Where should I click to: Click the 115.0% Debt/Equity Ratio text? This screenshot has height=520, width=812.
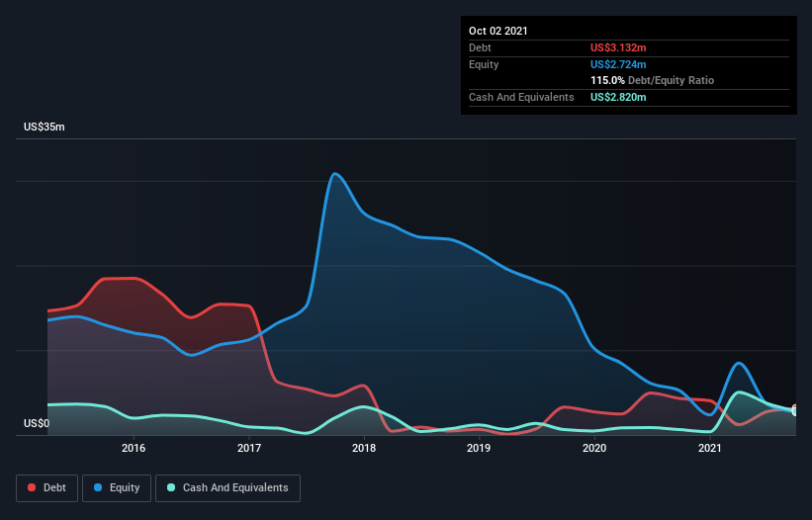pos(653,81)
